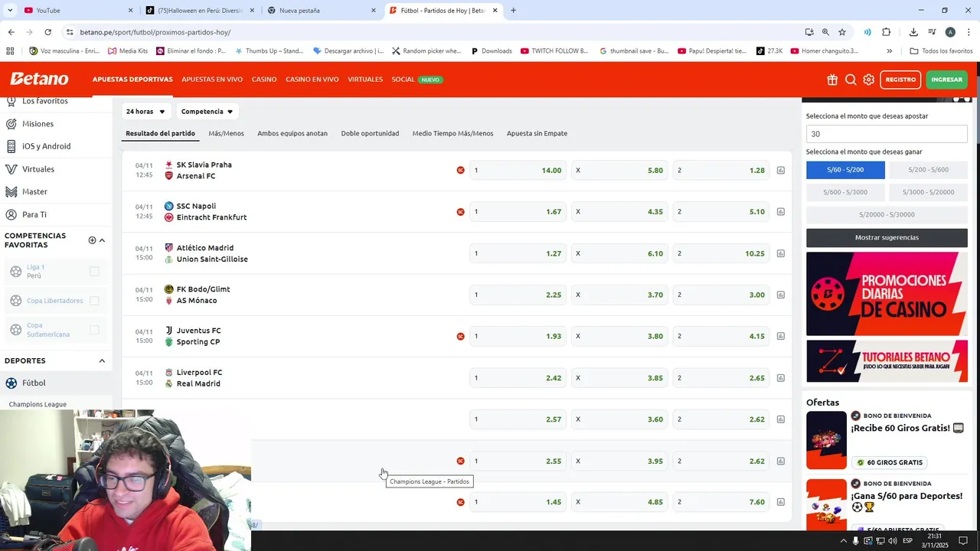Viewport: 980px width, 551px height.
Task: Select the S/3000 - S/20000 win range
Action: [x=928, y=192]
